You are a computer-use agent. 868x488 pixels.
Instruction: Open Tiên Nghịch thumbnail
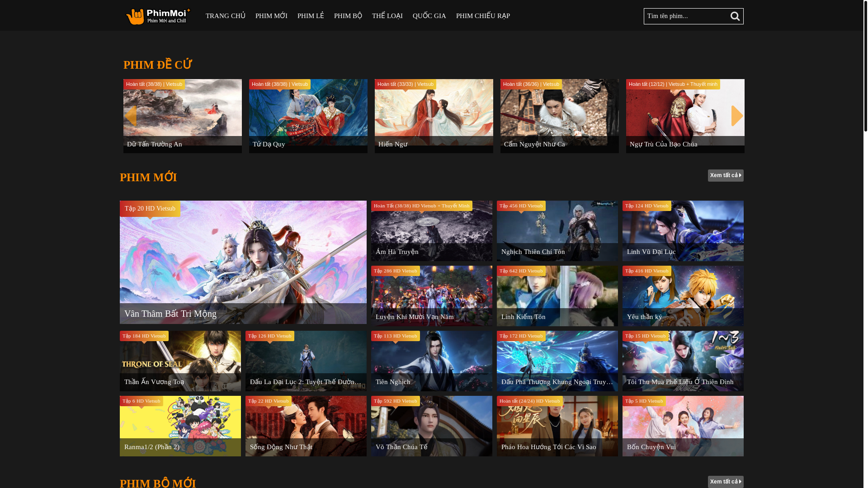[432, 361]
